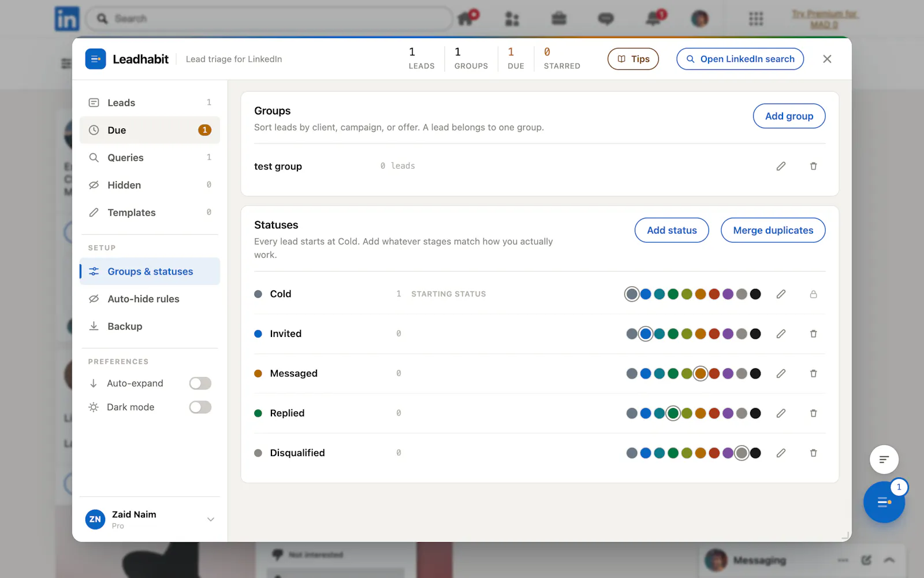
Task: Set Messaged status color to purple
Action: click(x=728, y=374)
